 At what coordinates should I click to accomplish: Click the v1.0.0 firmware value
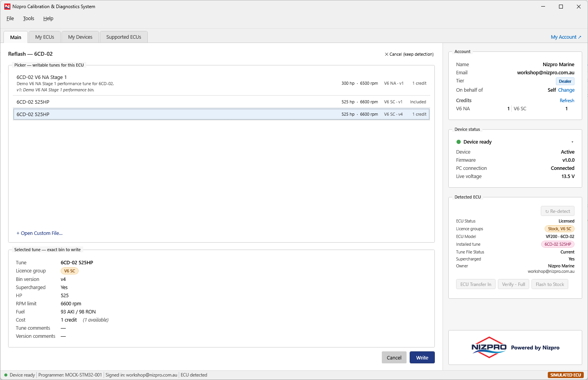(568, 160)
